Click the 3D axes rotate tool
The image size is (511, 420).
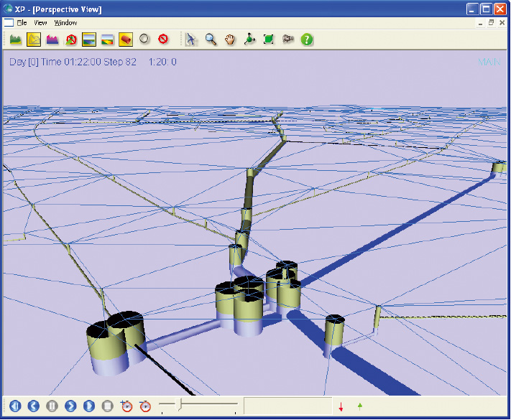click(249, 39)
